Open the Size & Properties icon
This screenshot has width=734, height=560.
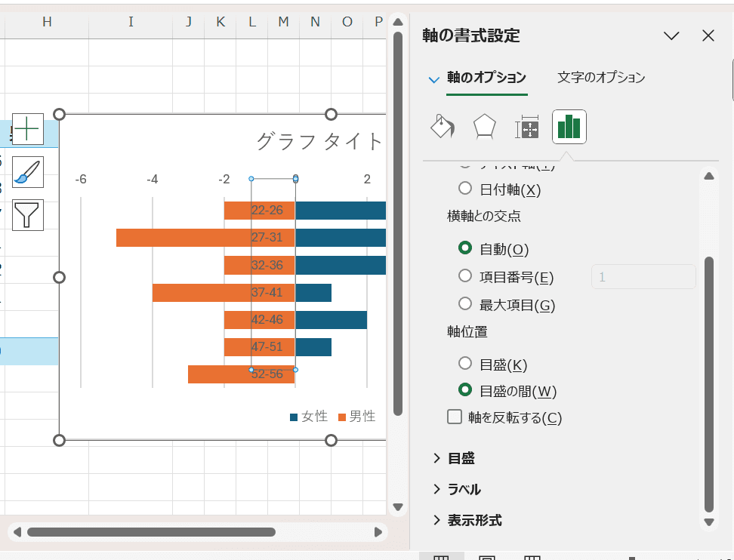pyautogui.click(x=526, y=127)
